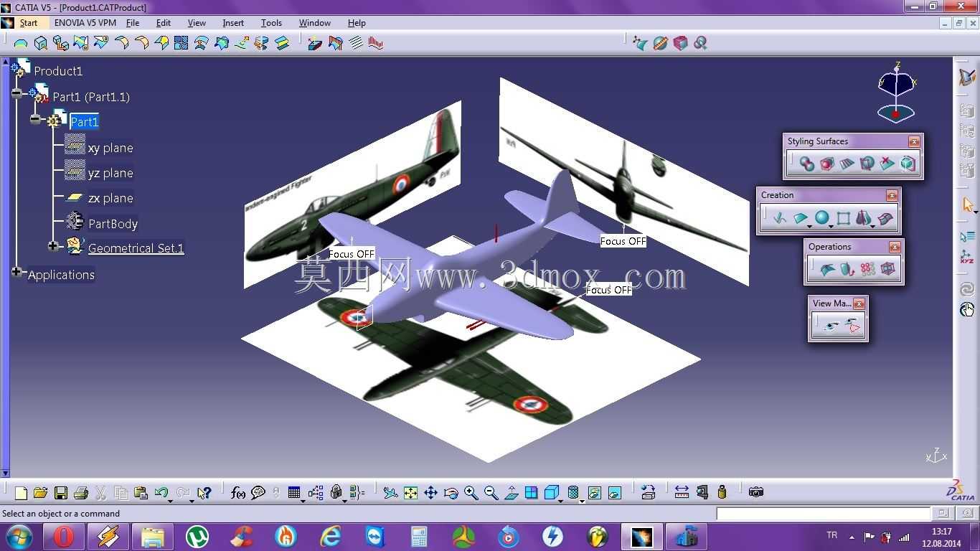
Task: Click the What's This help icon
Action: pos(204,492)
